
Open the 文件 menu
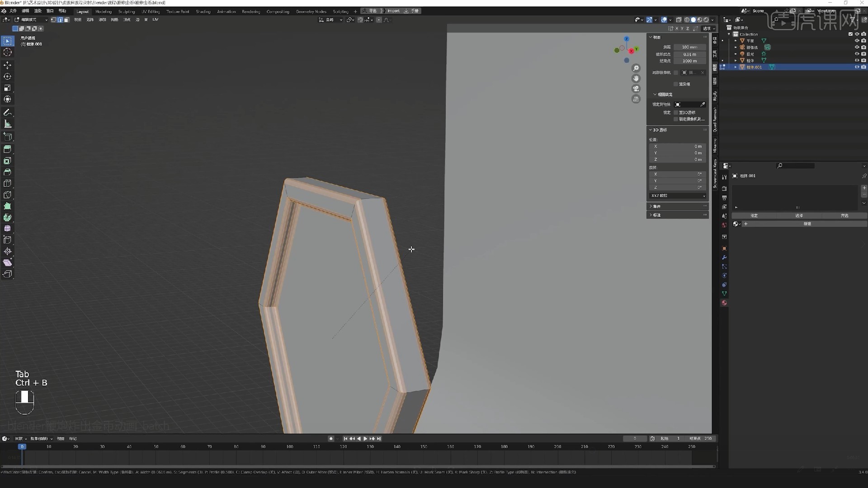point(13,11)
